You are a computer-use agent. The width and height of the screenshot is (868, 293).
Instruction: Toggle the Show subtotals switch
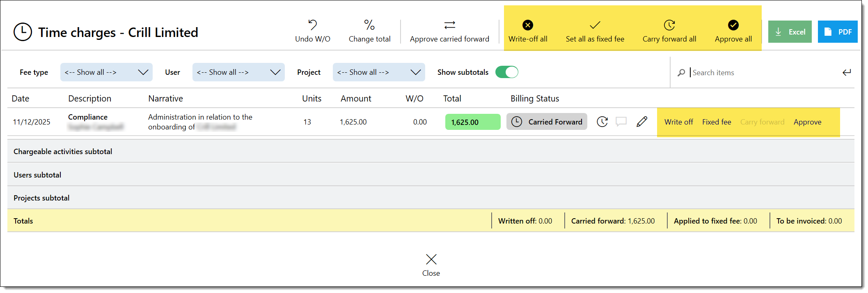(506, 72)
